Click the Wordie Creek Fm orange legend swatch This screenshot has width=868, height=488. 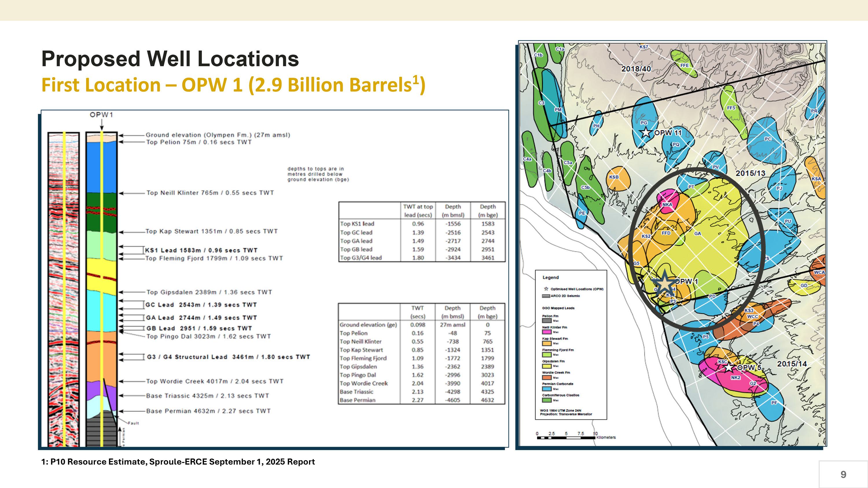tap(547, 378)
